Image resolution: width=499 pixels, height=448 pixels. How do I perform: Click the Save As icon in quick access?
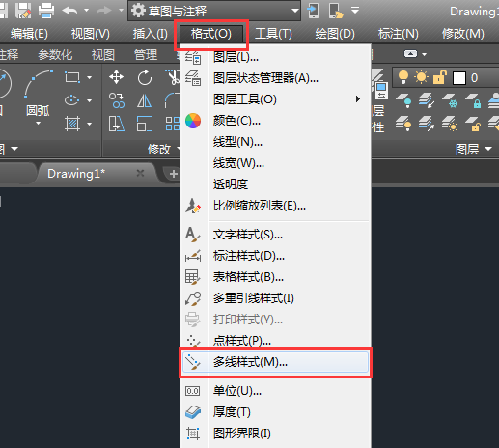23,11
